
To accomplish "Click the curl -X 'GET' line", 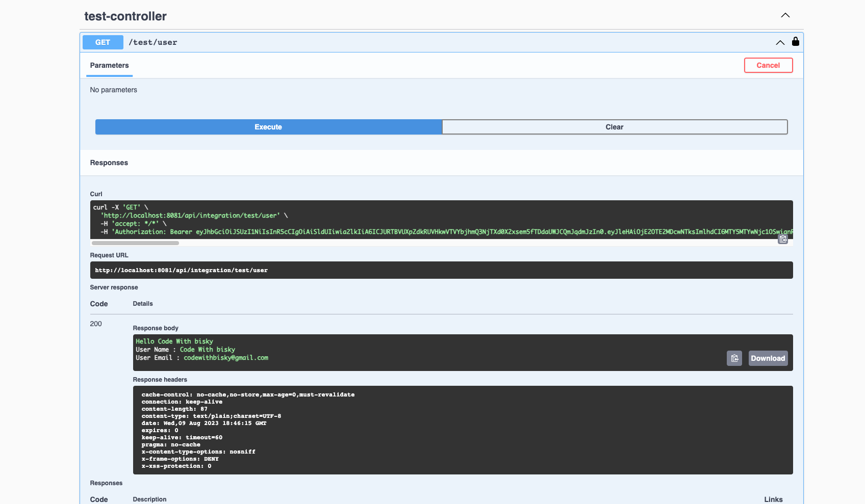I will pyautogui.click(x=121, y=207).
